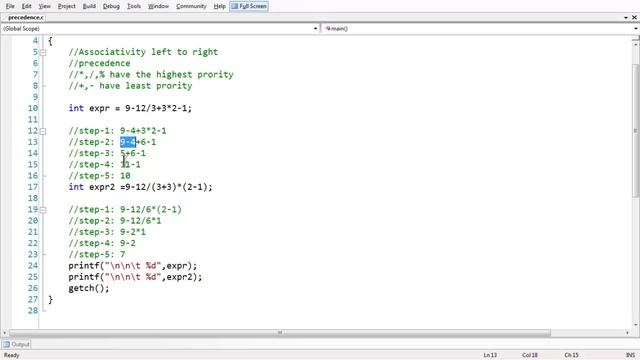Open the Help menu
This screenshot has width=640, height=360.
click(220, 6)
